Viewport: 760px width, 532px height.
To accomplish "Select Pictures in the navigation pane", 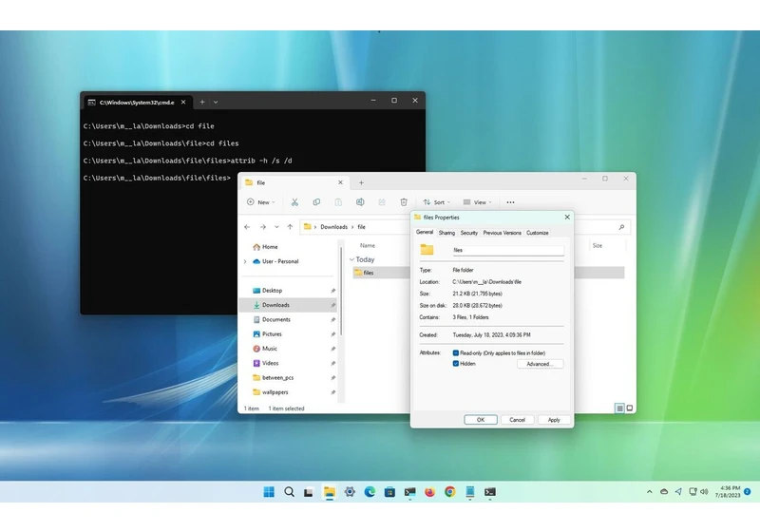I will (289, 333).
